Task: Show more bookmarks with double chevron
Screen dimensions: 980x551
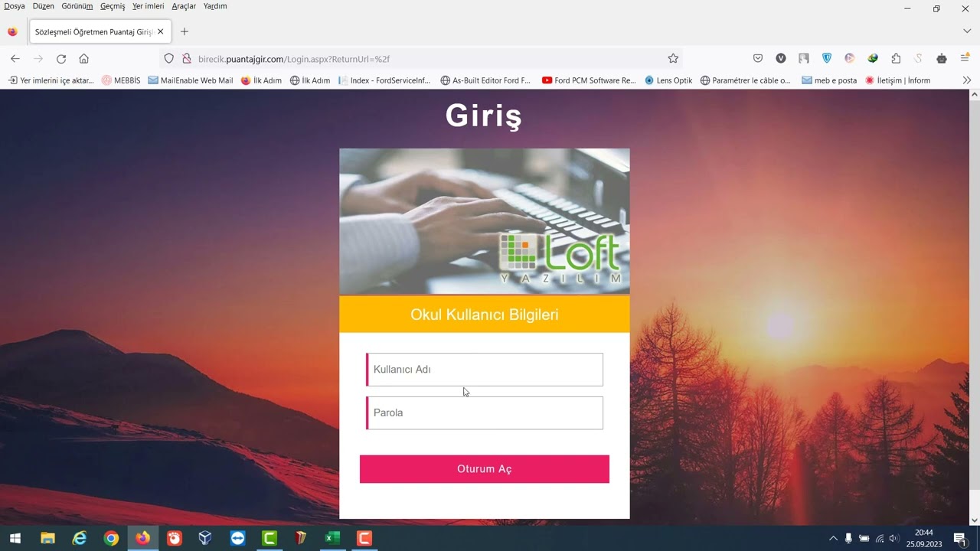Action: tap(966, 80)
